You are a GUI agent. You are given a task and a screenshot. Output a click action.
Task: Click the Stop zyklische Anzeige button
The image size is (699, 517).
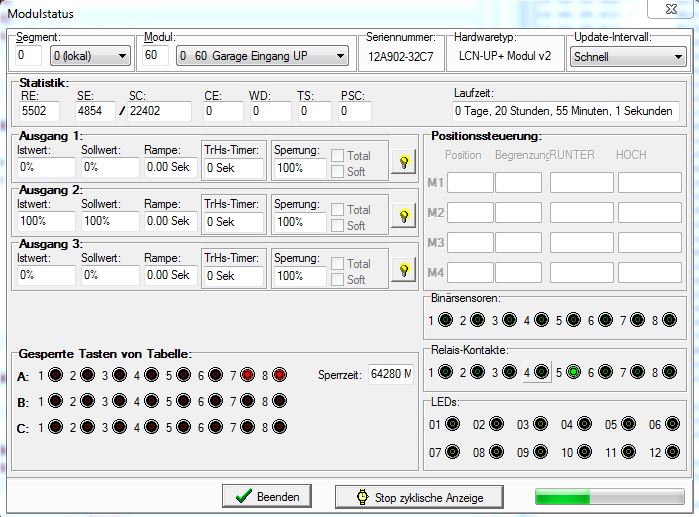click(420, 497)
